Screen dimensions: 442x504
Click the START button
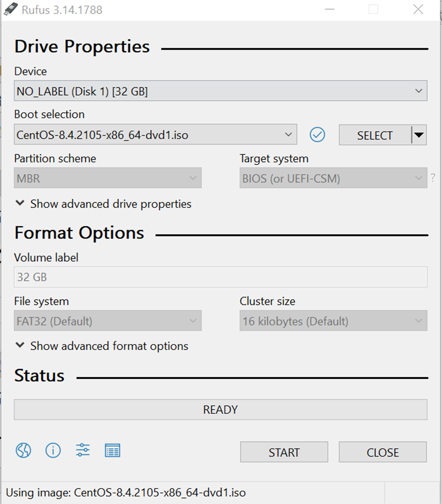pos(284,452)
